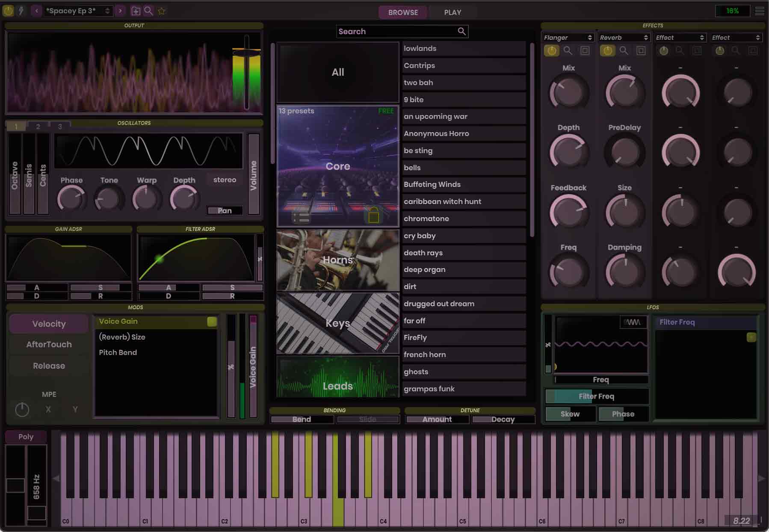This screenshot has width=769, height=532.
Task: Open the Reverb effect type selector
Action: [624, 37]
